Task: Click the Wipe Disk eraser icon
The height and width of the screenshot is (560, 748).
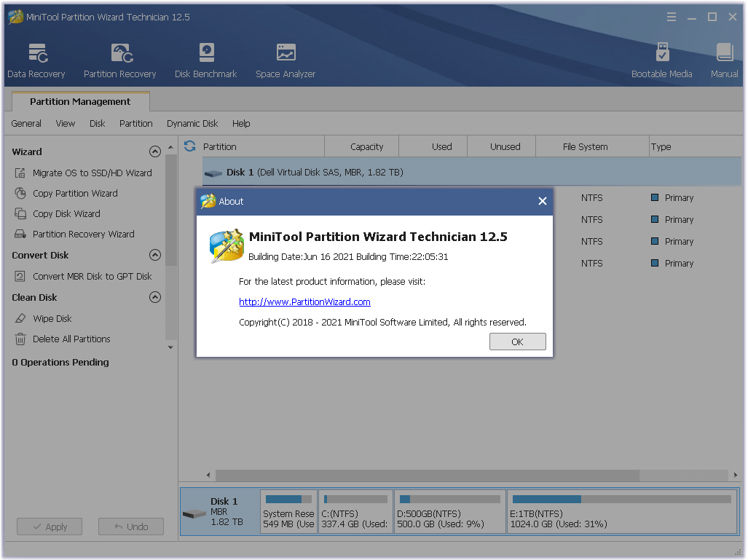Action: 20,318
